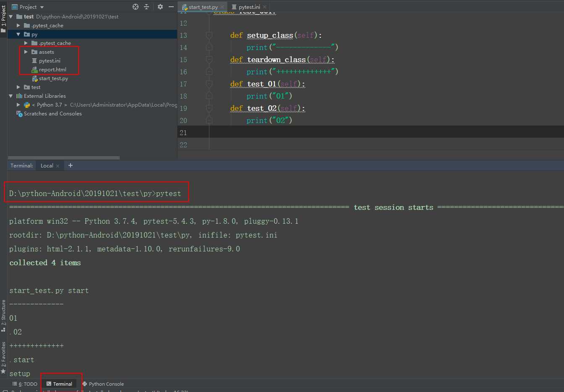Open the Structure side tool window tab
Image resolution: width=564 pixels, height=392 pixels.
click(x=3, y=316)
